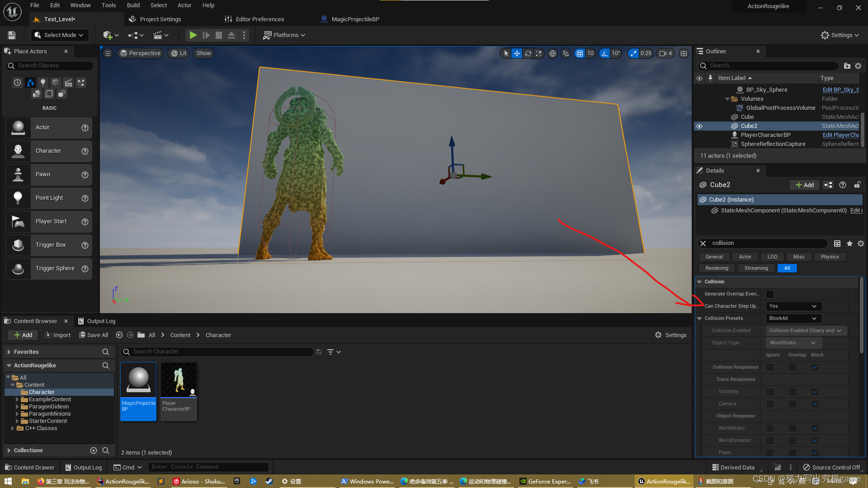This screenshot has width=868, height=488.
Task: Open the viewport hamburger options menu
Action: (108, 53)
